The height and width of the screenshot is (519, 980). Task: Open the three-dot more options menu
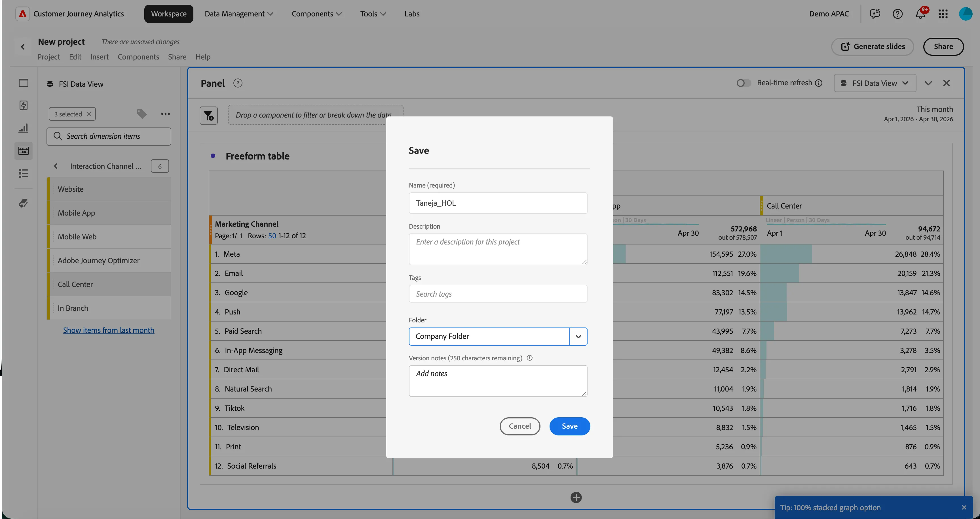coord(165,114)
